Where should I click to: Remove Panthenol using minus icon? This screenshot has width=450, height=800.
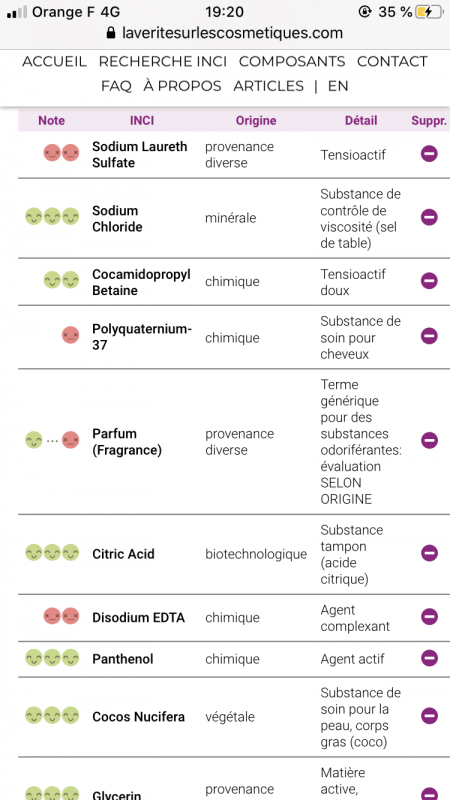(x=429, y=658)
